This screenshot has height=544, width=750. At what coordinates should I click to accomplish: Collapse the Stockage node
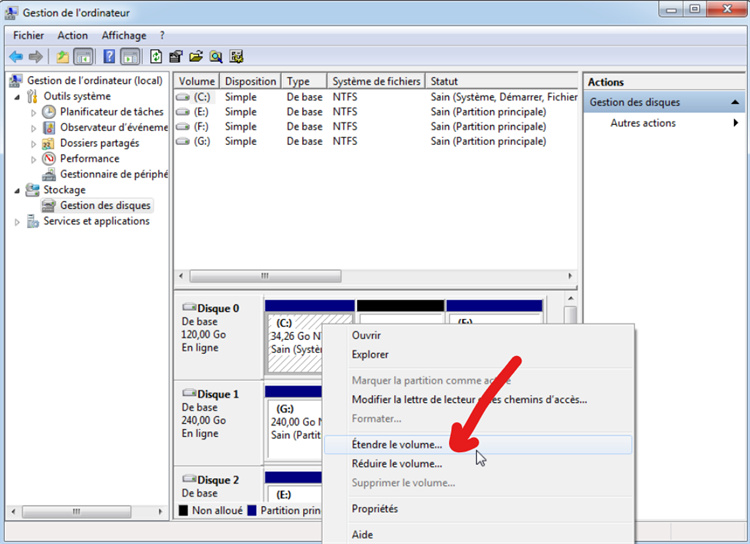[17, 191]
